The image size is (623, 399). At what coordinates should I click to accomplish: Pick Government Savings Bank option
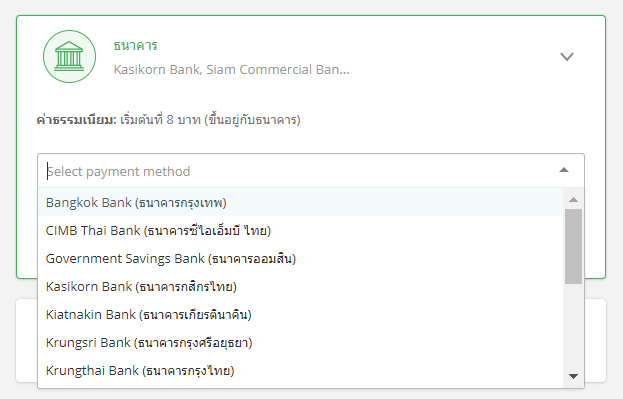[301, 259]
